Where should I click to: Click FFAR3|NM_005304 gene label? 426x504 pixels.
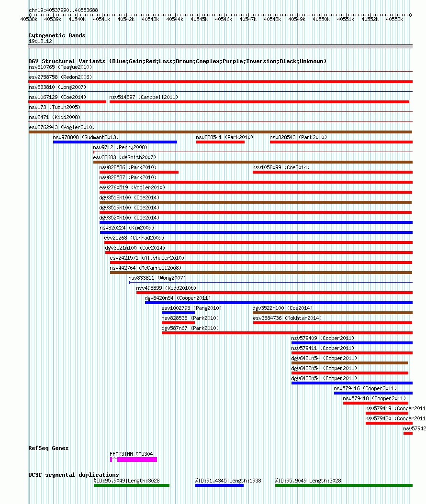coord(131,454)
